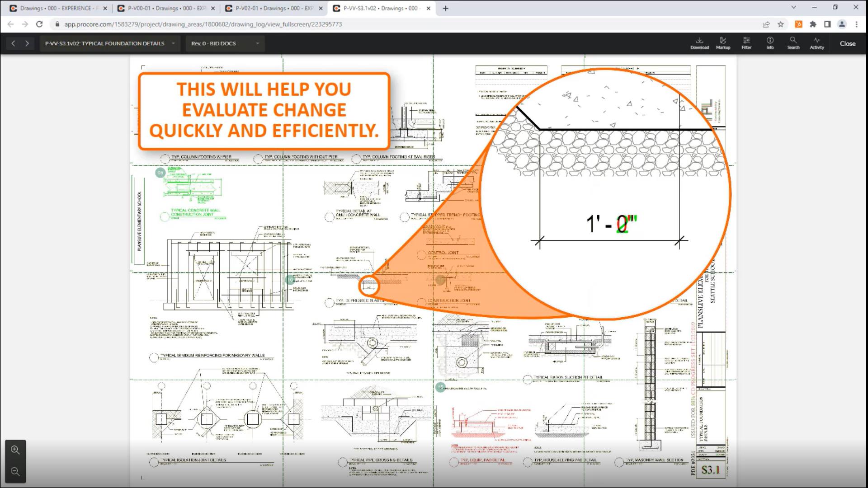868x488 pixels.
Task: Open browser tab search chevron
Action: [x=793, y=8]
